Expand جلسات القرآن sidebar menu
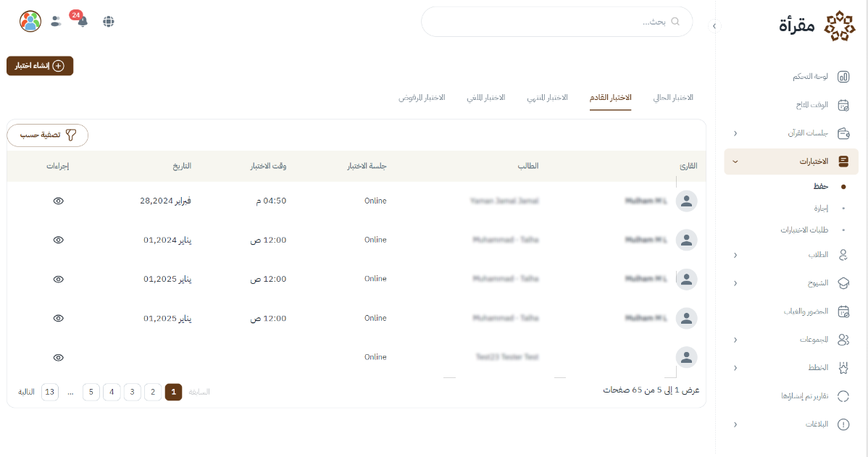This screenshot has width=868, height=457. click(x=735, y=133)
